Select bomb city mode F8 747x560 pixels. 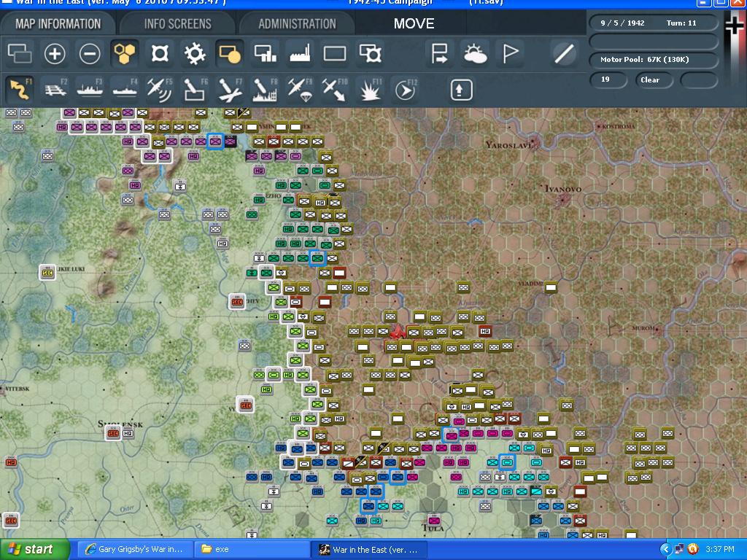tap(265, 90)
